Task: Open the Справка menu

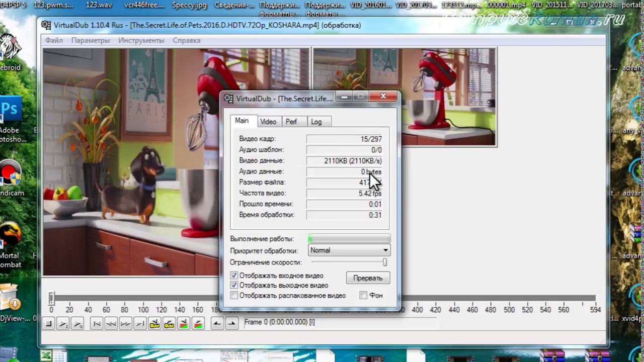Action: point(187,40)
